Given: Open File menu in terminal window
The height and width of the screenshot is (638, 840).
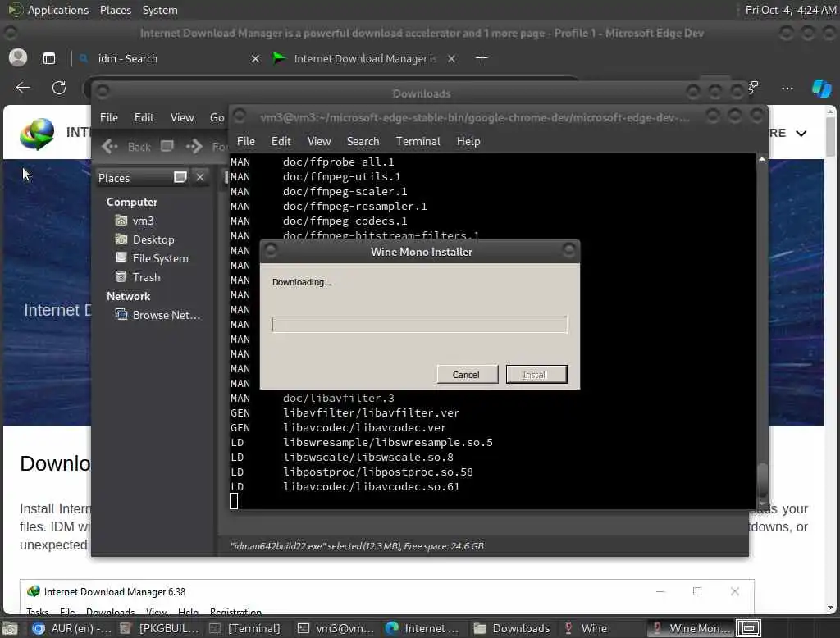Looking at the screenshot, I should pyautogui.click(x=246, y=141).
